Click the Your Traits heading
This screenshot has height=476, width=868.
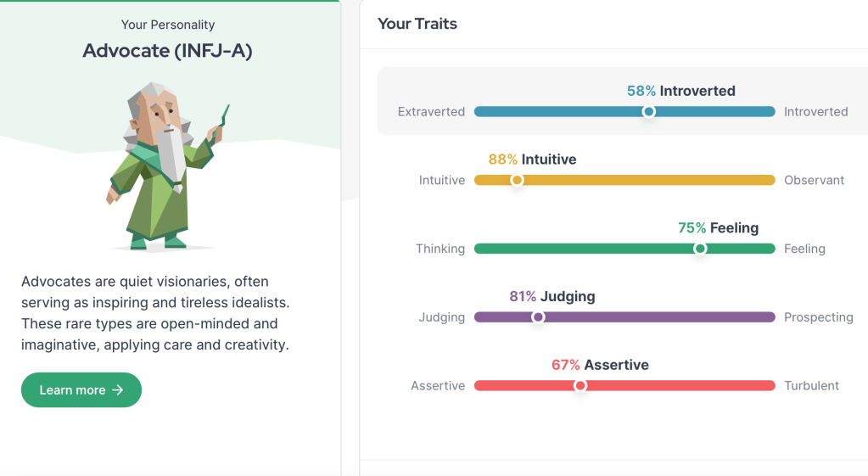(417, 24)
